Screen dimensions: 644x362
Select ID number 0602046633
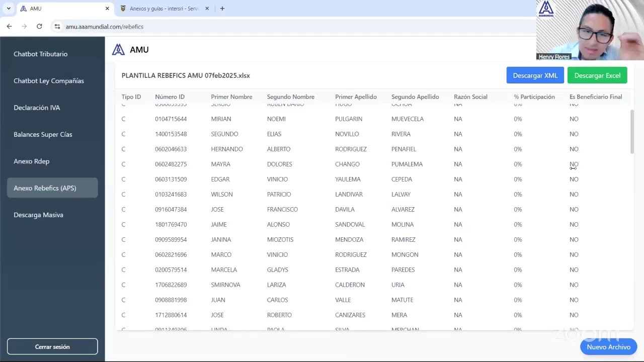171,149
